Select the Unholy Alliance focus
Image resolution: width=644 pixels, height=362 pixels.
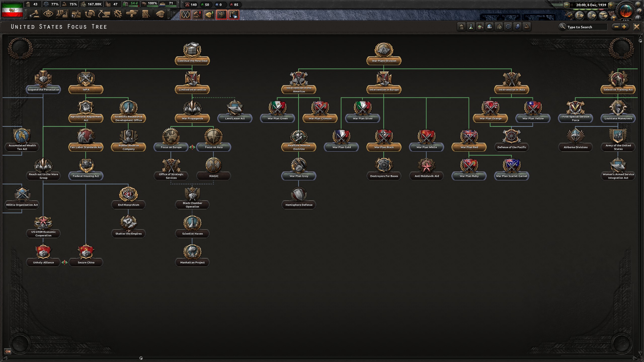click(x=43, y=255)
